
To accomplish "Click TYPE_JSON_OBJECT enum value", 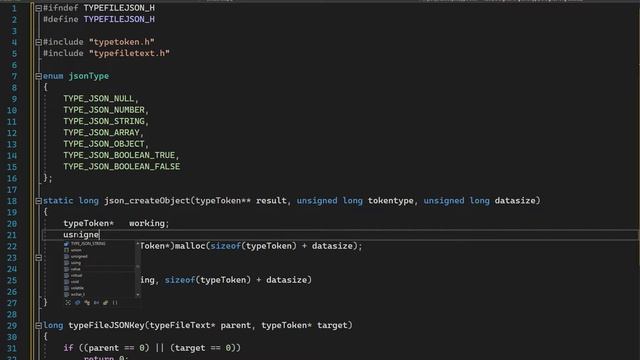I will click(104, 144).
